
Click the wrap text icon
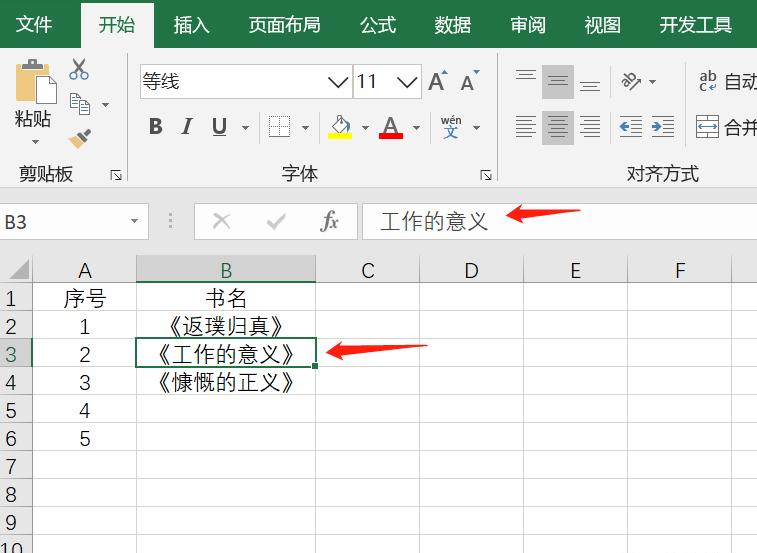[x=708, y=81]
